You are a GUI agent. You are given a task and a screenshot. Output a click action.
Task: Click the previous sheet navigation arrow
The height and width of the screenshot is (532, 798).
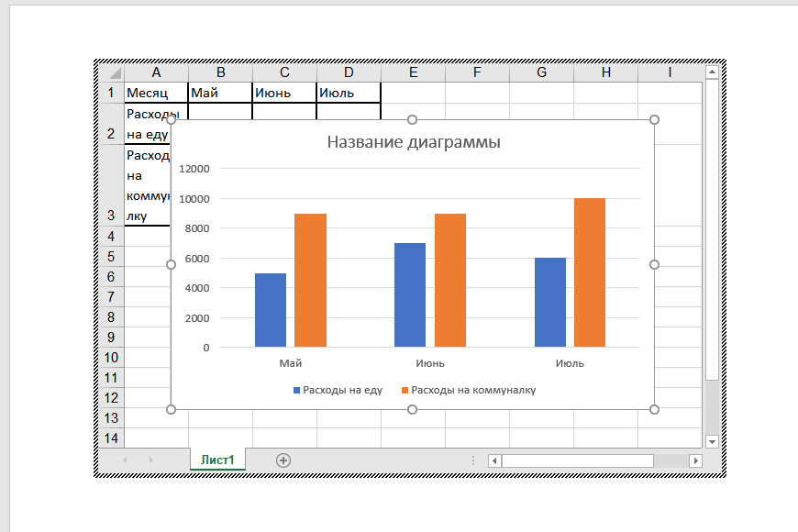coord(126,460)
